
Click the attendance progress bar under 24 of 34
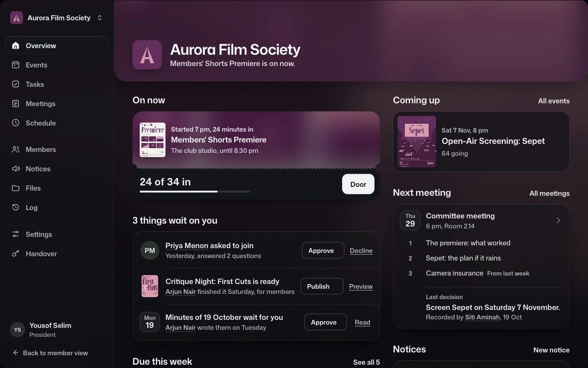click(195, 192)
